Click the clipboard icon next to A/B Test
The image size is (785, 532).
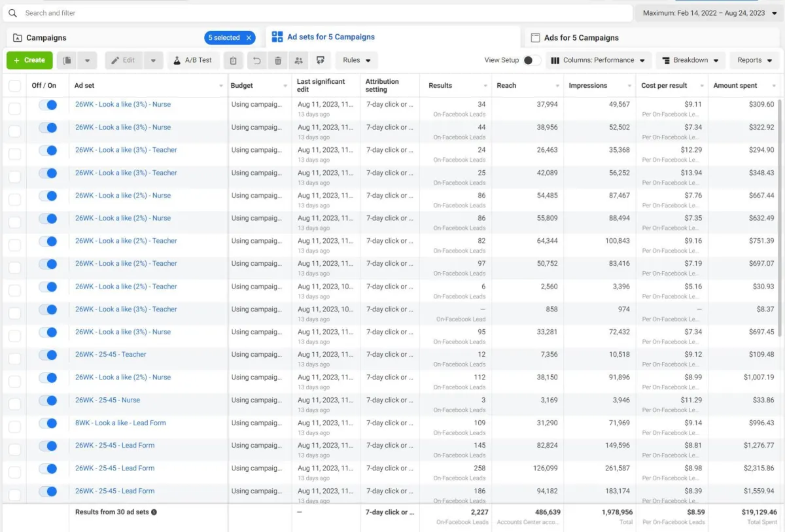[x=233, y=60]
